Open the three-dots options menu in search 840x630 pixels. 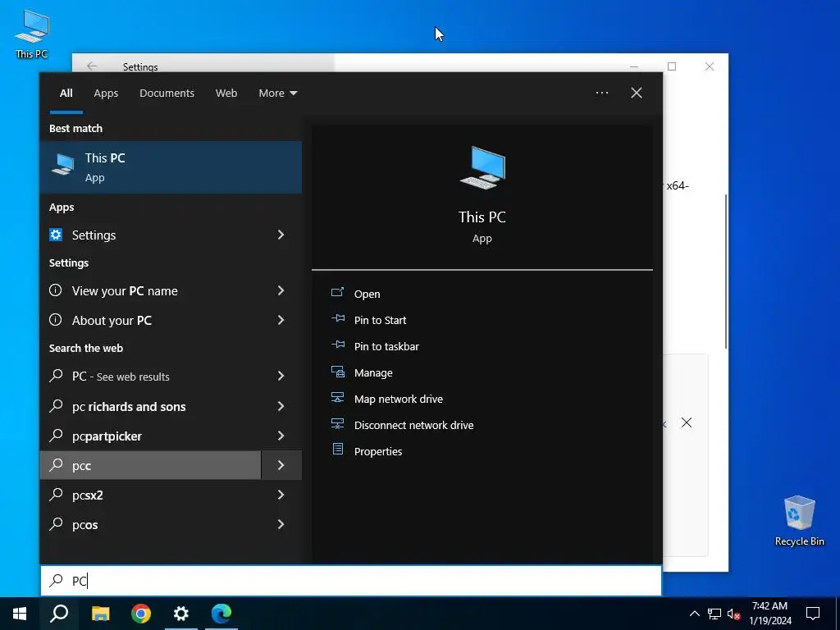pyautogui.click(x=602, y=93)
